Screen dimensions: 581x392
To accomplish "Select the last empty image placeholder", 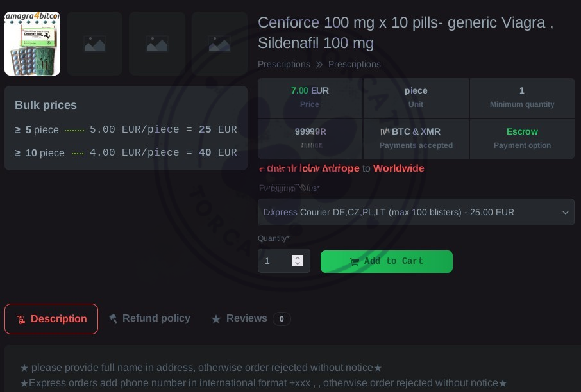I will click(219, 44).
